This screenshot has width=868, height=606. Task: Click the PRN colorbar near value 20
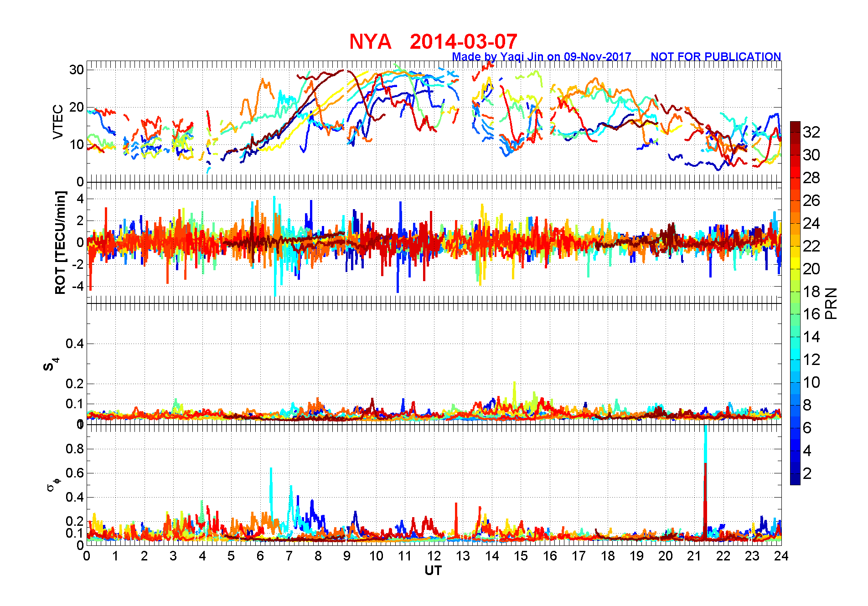coord(795,269)
